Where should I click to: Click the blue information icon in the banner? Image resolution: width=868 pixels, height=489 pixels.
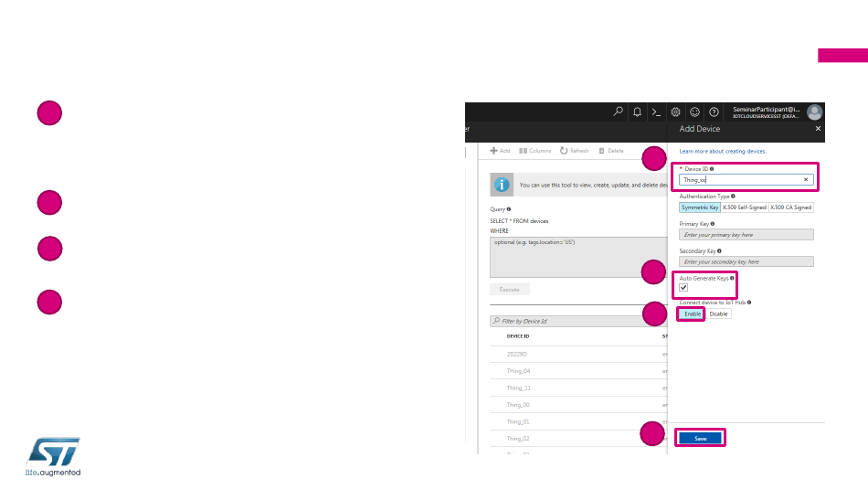[x=502, y=185]
